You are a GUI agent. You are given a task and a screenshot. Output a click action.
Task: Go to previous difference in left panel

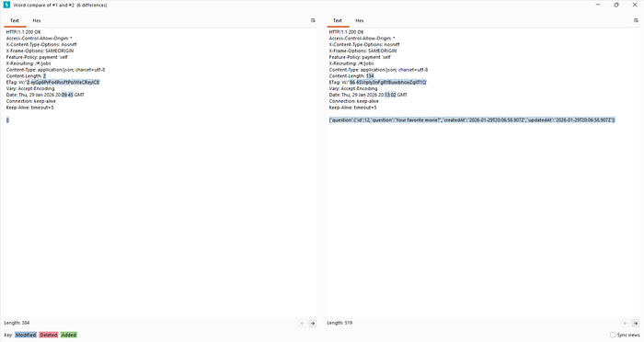[x=303, y=323]
